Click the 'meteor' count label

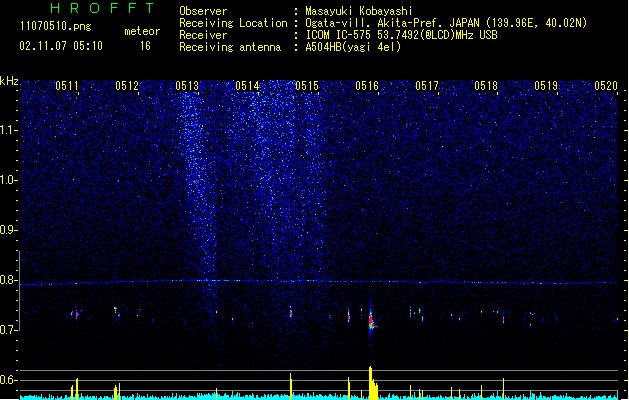pyautogui.click(x=142, y=31)
